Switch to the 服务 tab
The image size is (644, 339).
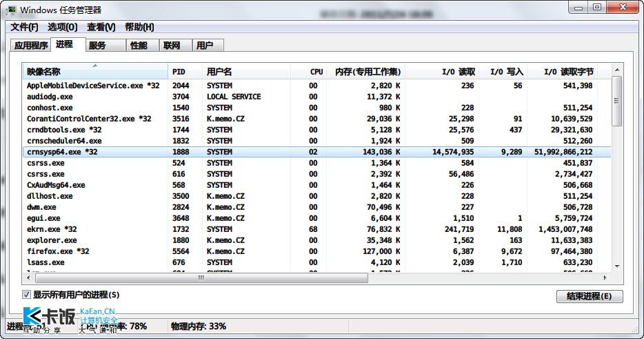[97, 46]
